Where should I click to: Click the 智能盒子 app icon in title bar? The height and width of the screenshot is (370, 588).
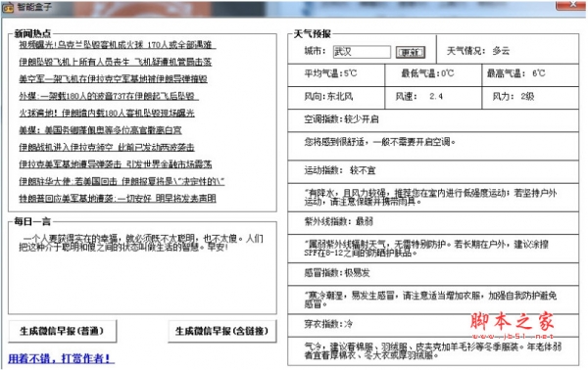pyautogui.click(x=8, y=7)
